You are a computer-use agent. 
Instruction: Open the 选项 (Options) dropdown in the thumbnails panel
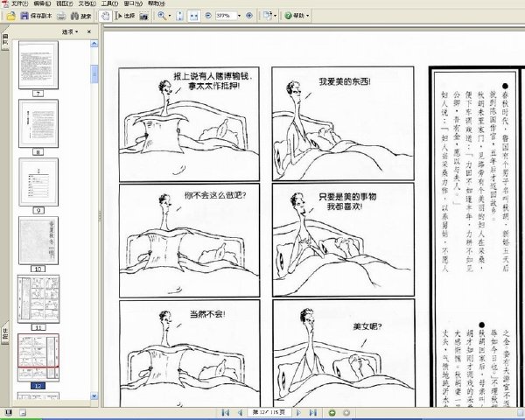tap(70, 31)
